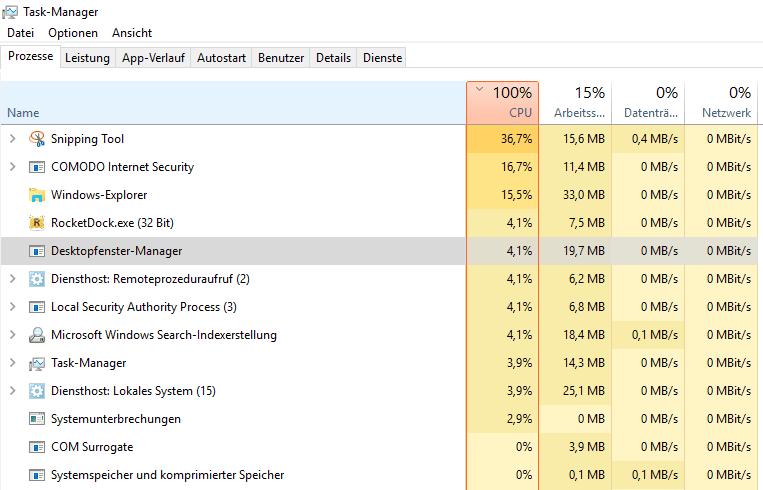Click the Microsoft Windows Search-Indexerstellung icon
The height and width of the screenshot is (490, 763).
point(37,335)
